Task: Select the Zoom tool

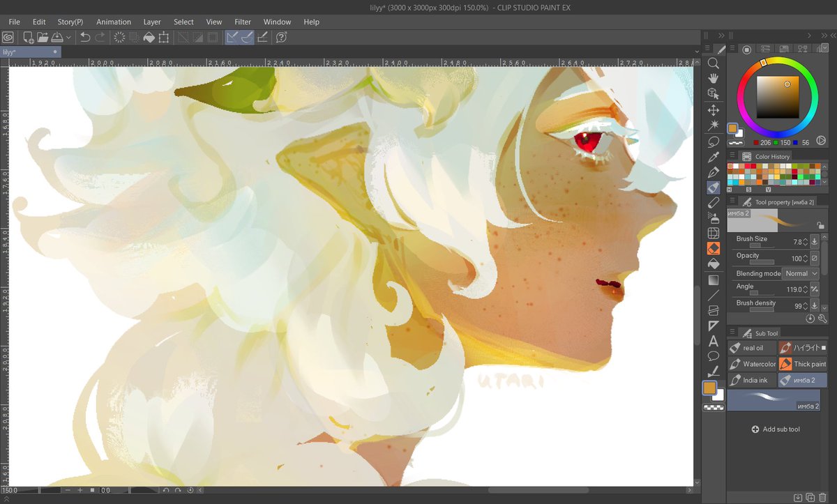Action: click(713, 63)
